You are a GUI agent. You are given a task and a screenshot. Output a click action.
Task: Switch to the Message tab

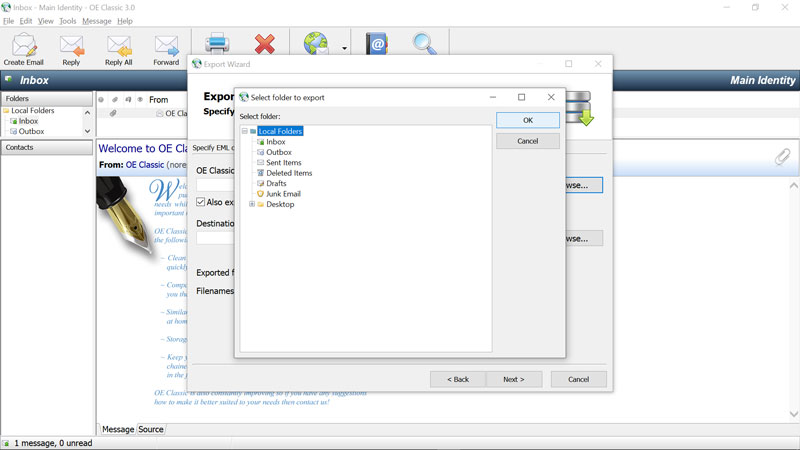117,429
